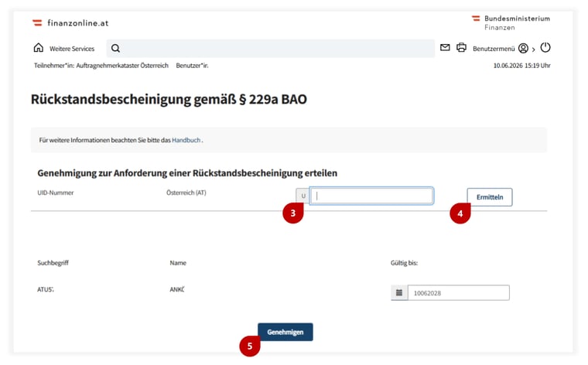Click the Benutzer*in label
The height and width of the screenshot is (365, 588).
(x=192, y=66)
